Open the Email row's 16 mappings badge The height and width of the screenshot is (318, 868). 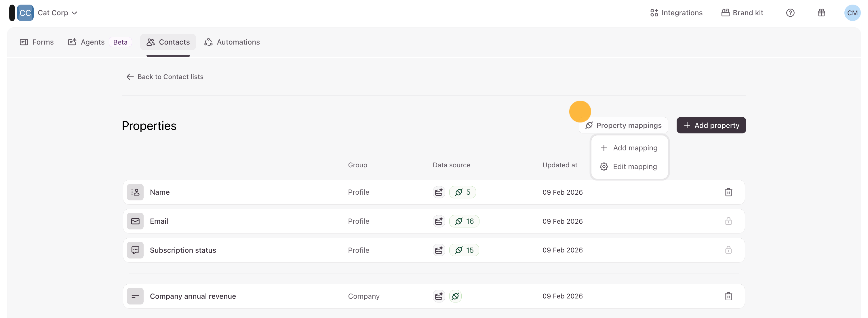click(464, 221)
